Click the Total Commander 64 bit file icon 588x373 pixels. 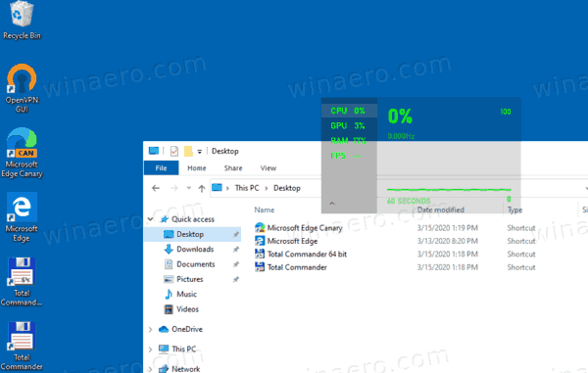pos(260,254)
